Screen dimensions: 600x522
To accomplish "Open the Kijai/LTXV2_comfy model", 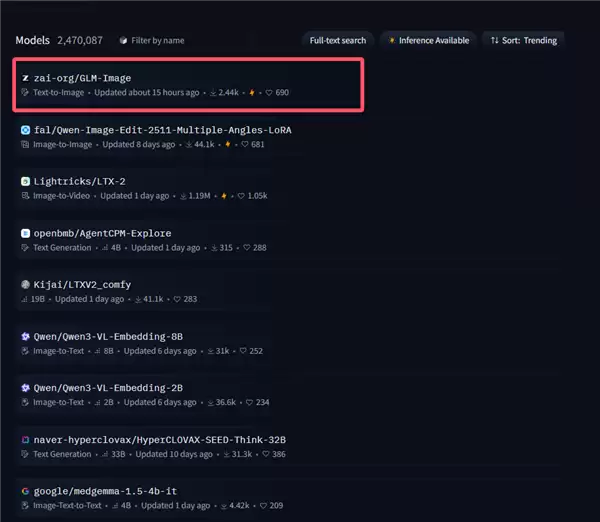I will coord(82,285).
